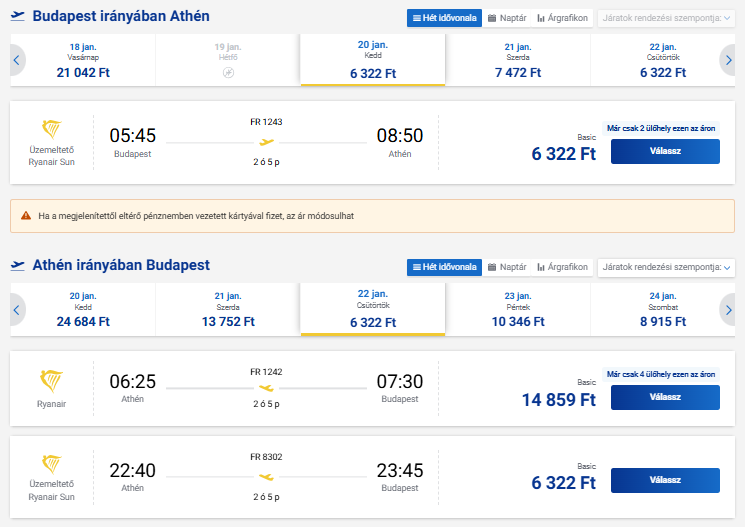Show previous dates for the Athén–Budapest flight
Image resolution: width=745 pixels, height=527 pixels.
(x=17, y=310)
